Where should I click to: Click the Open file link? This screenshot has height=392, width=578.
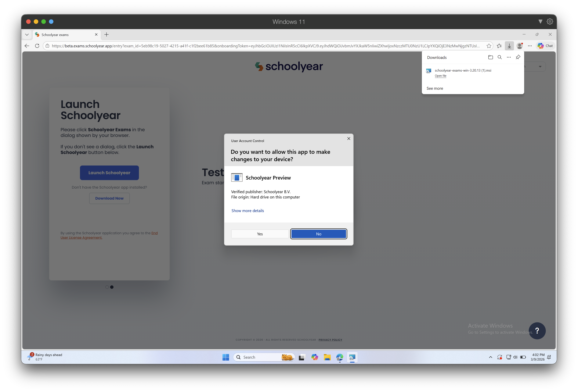click(440, 76)
